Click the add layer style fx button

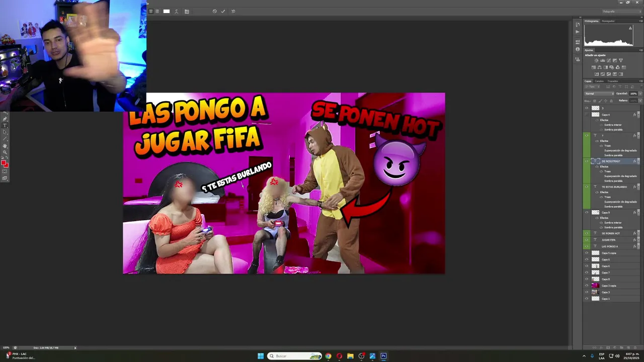(x=601, y=347)
